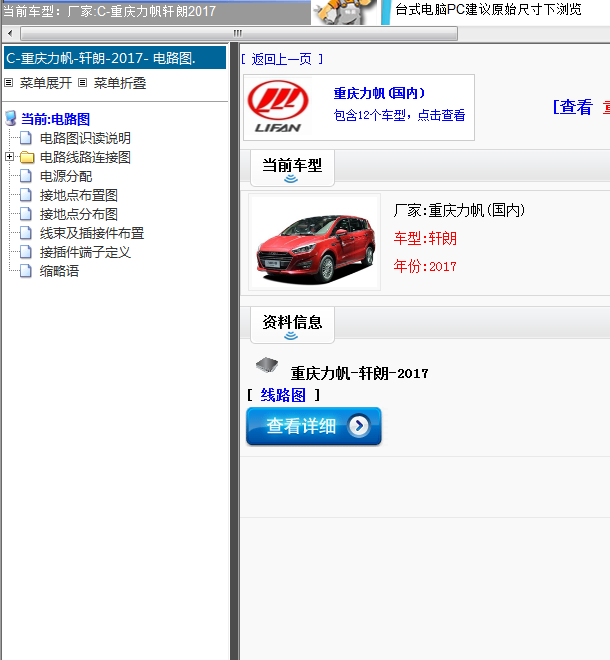This screenshot has width=610, height=660.
Task: Collapse all menus with 菜单折叠
Action: (x=119, y=83)
